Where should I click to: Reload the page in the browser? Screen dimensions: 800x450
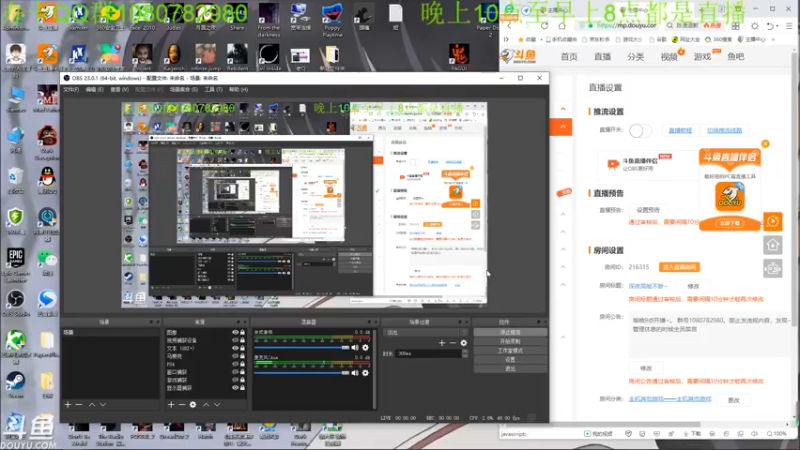tap(544, 26)
